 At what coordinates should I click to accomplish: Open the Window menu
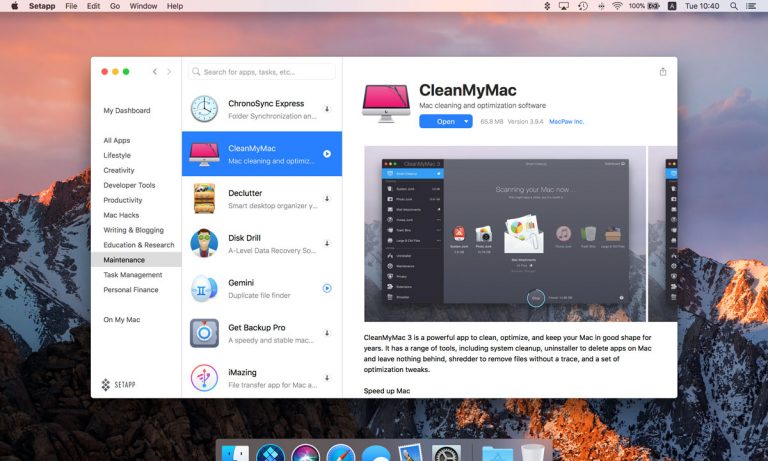pos(143,6)
